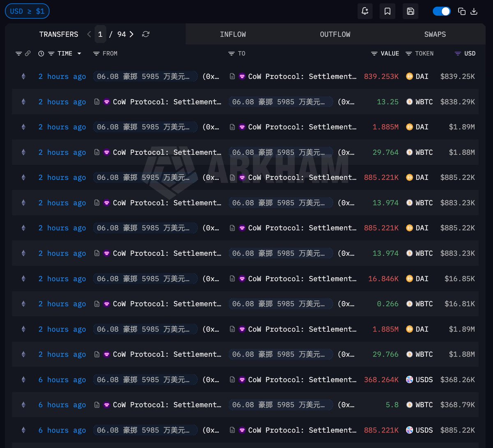Click the WBTC icon in the 5.8 row
The width and height of the screenshot is (493, 448).
tap(409, 405)
